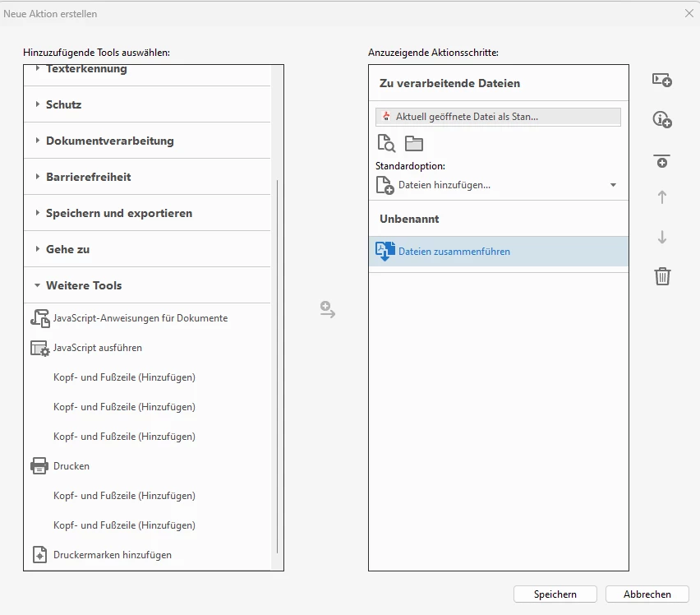Click the Unbenannt panel heading
The width and height of the screenshot is (700, 615).
pyautogui.click(x=409, y=219)
